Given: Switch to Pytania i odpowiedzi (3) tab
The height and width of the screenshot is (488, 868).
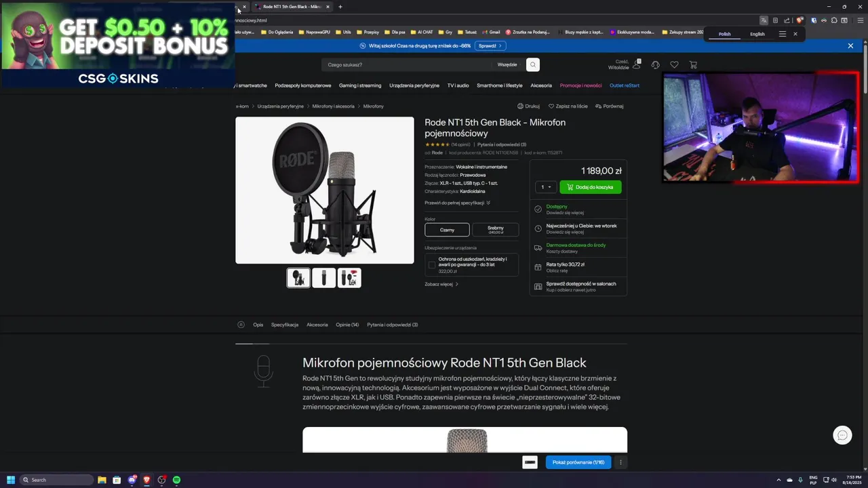Looking at the screenshot, I should (393, 325).
